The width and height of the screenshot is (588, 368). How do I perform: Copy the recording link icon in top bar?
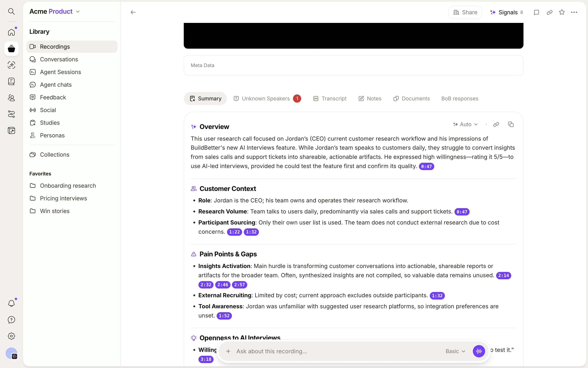549,12
